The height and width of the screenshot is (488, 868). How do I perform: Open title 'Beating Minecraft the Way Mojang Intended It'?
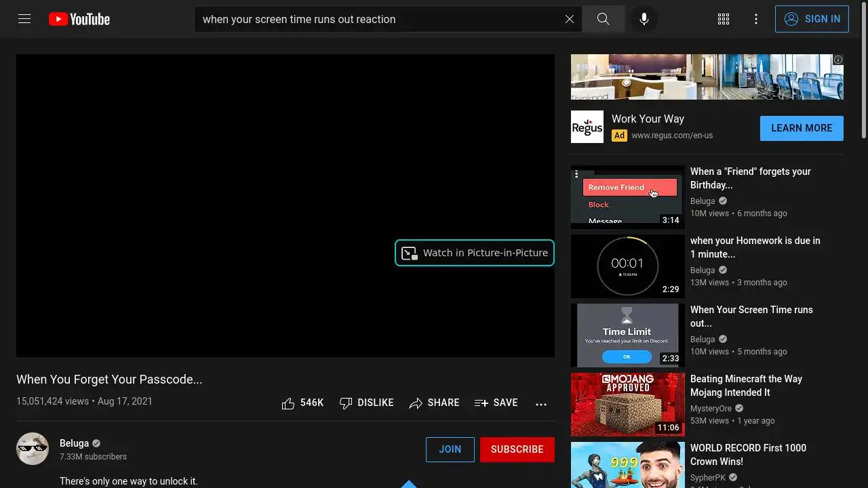pyautogui.click(x=746, y=386)
